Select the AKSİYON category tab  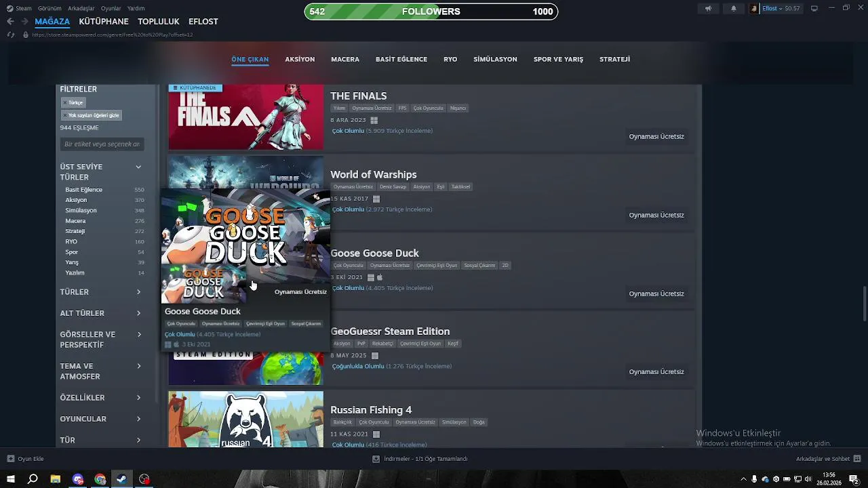click(x=300, y=60)
